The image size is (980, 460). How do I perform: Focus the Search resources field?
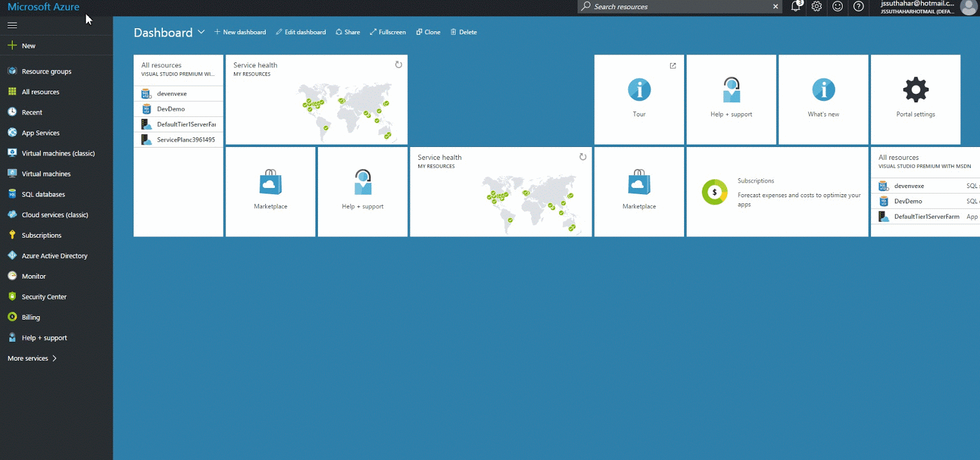click(680, 7)
